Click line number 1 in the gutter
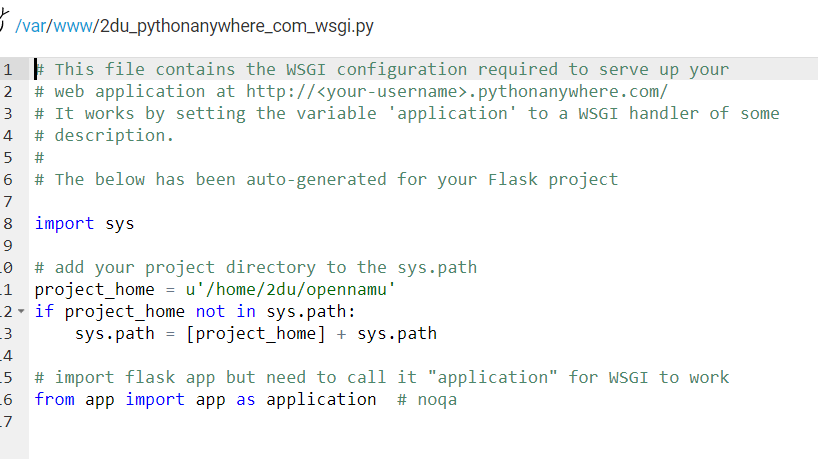This screenshot has height=459, width=818. coord(8,70)
